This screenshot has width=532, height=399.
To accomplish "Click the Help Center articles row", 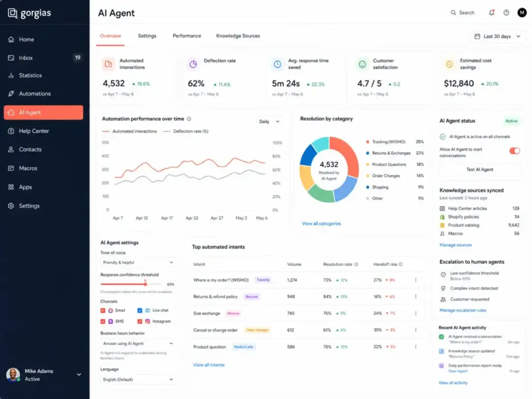I will (x=480, y=208).
